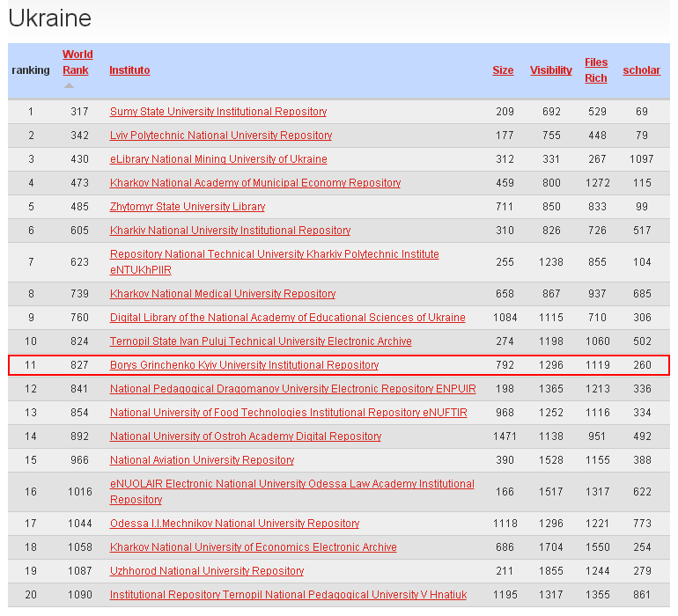Open Kharkiv Polytechnic Institute eNTUKhPIIR repository link
Viewport: 678px width, 616px height.
(x=274, y=262)
